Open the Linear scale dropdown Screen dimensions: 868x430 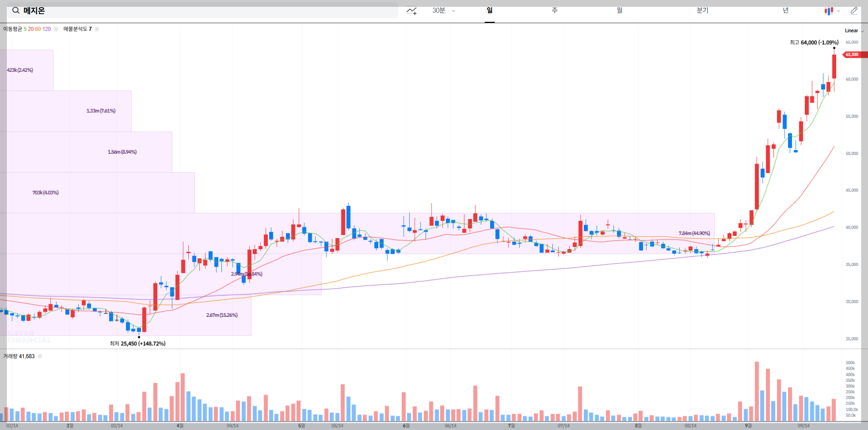point(854,31)
